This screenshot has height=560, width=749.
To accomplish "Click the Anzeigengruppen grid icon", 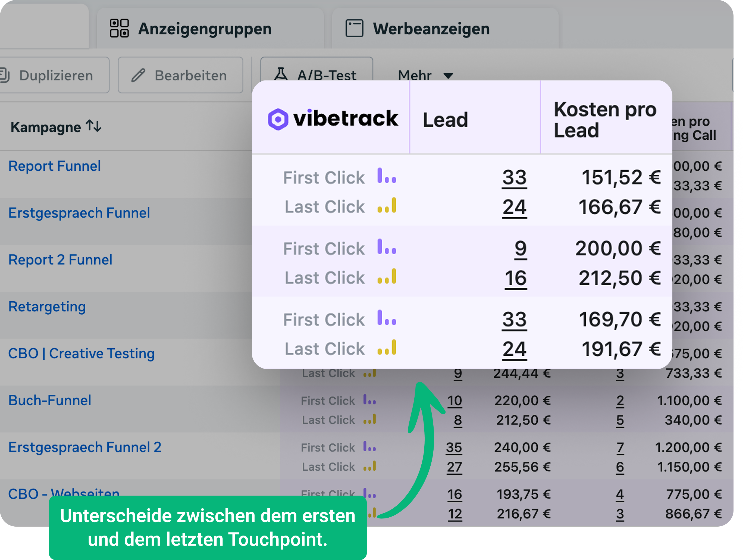I will click(119, 28).
